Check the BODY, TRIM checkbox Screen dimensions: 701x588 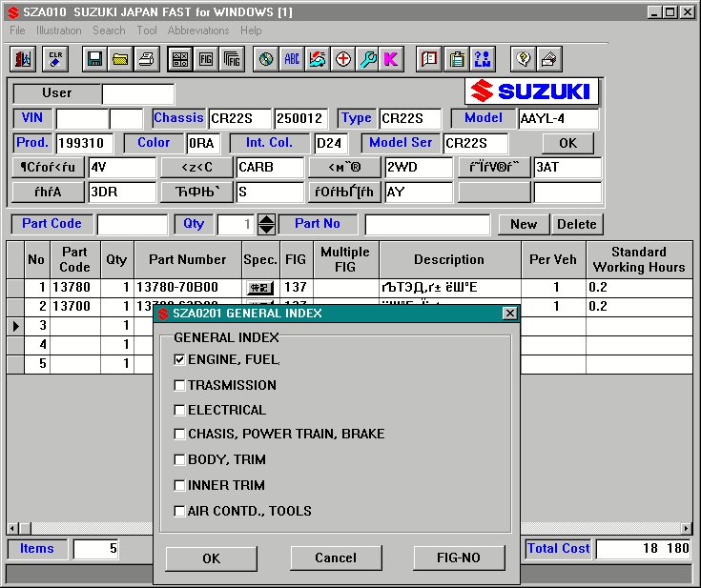[x=179, y=459]
